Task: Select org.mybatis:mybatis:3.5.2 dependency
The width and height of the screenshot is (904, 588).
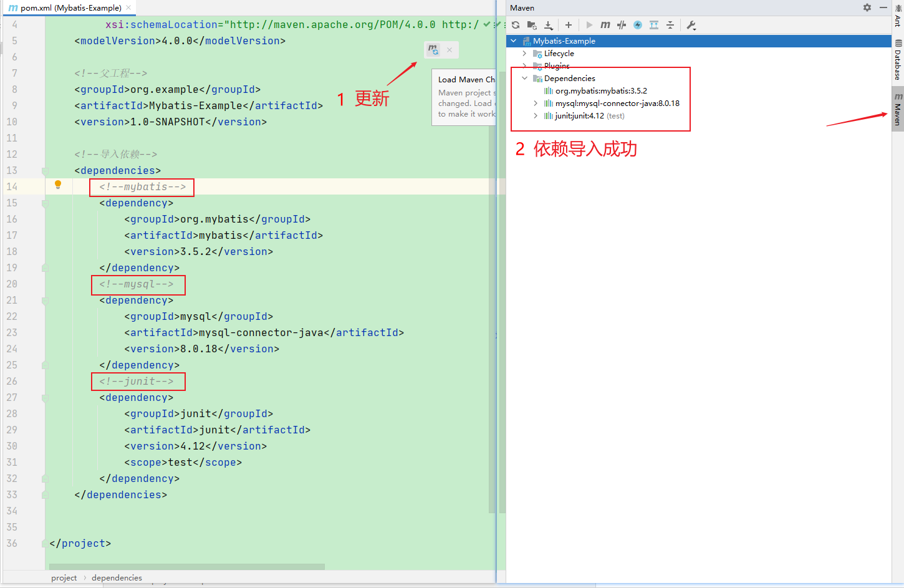Action: (601, 91)
